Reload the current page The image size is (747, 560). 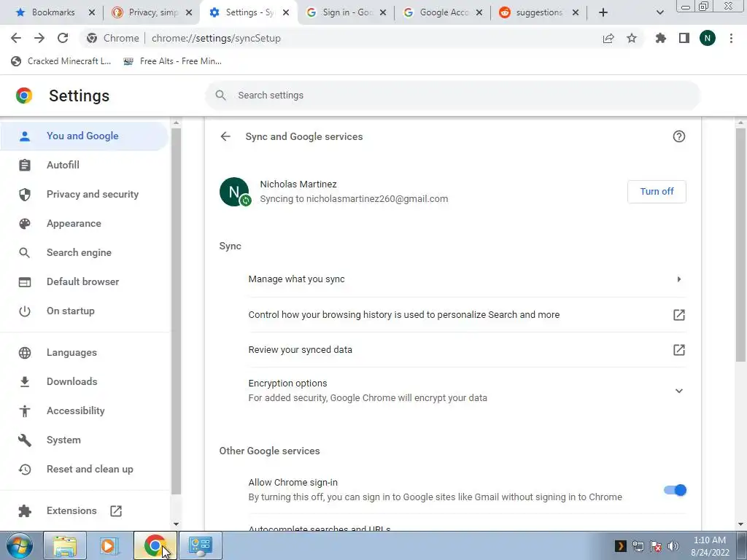63,38
